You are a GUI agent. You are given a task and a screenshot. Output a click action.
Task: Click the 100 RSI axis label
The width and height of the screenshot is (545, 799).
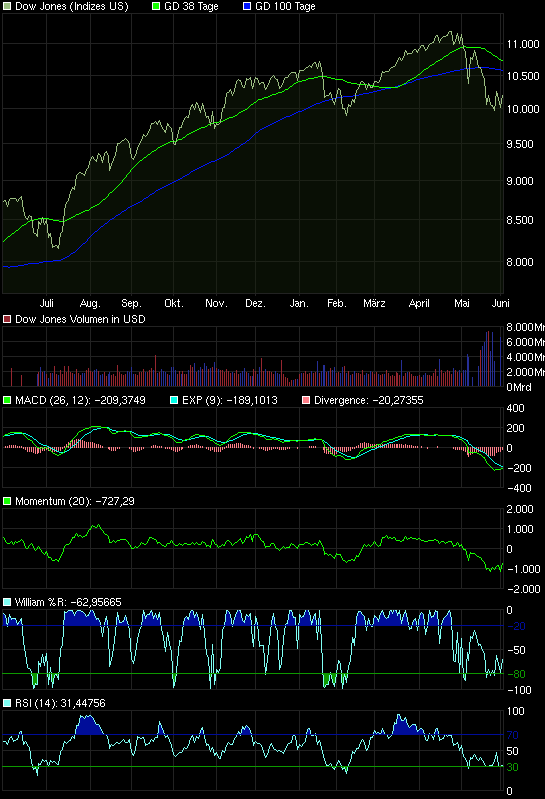click(x=516, y=711)
